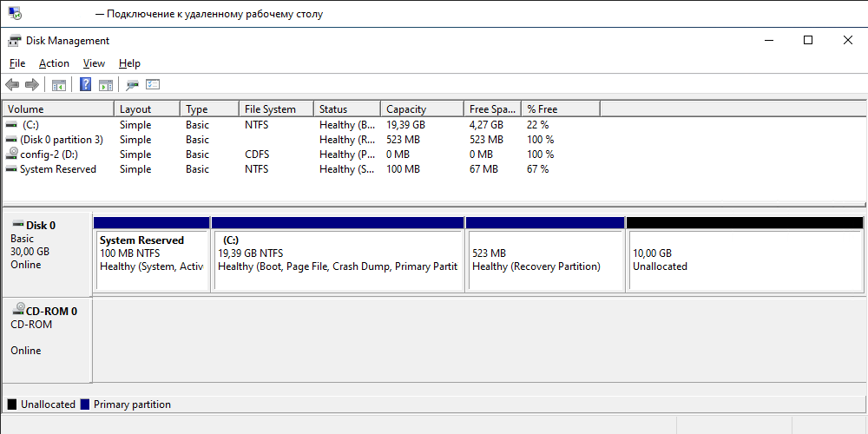The image size is (868, 434).
Task: Click the Forward arrow in the toolbar
Action: point(32,84)
